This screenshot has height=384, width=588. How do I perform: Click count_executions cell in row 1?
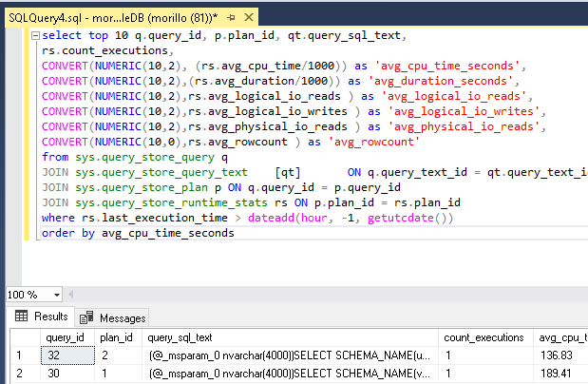pos(485,355)
